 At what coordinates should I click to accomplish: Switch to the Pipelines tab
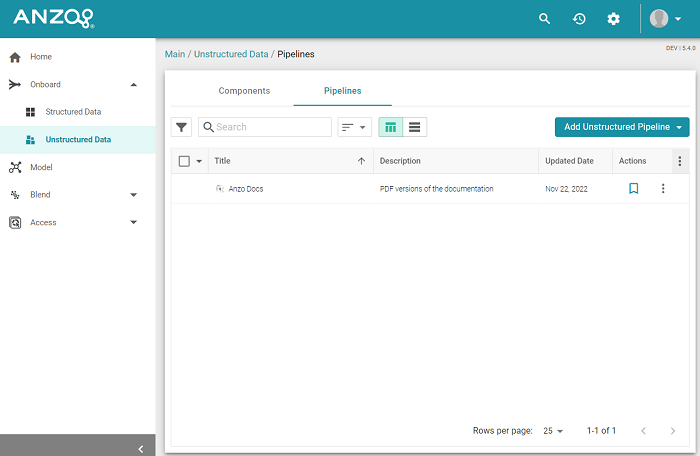pos(342,91)
